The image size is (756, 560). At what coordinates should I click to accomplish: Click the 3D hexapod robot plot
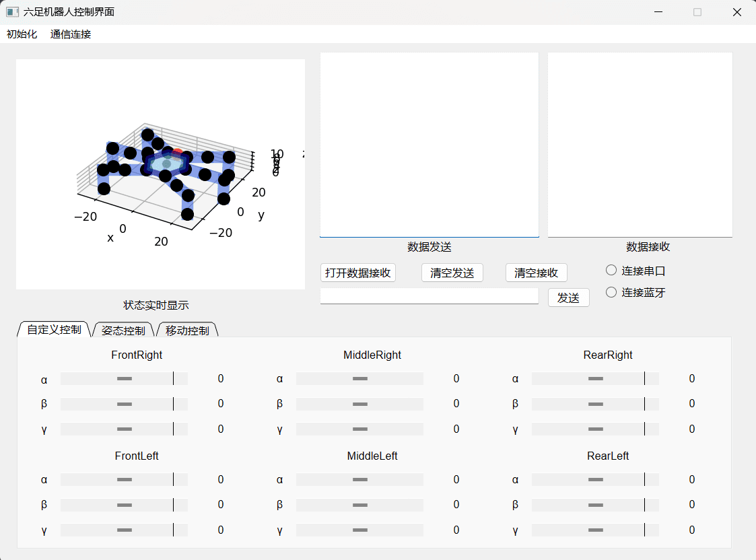point(160,174)
